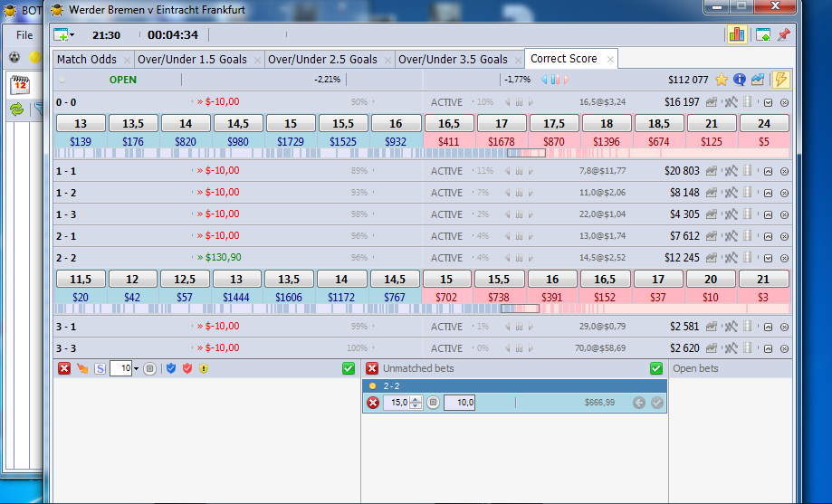The image size is (832, 504).
Task: Remove the 3 - 3 selection with circle X
Action: pos(784,348)
